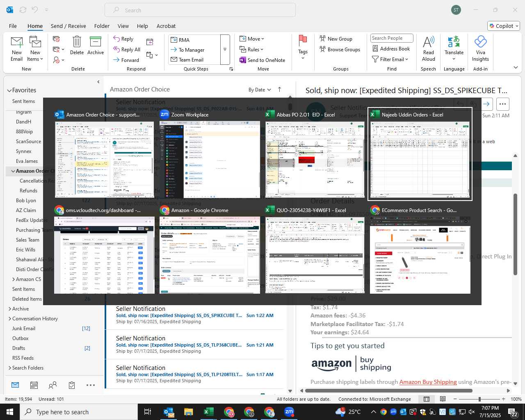This screenshot has height=420, width=525.
Task: Switch to Abbas PO 2.01 EID Excel thumbnail
Action: 315,154
